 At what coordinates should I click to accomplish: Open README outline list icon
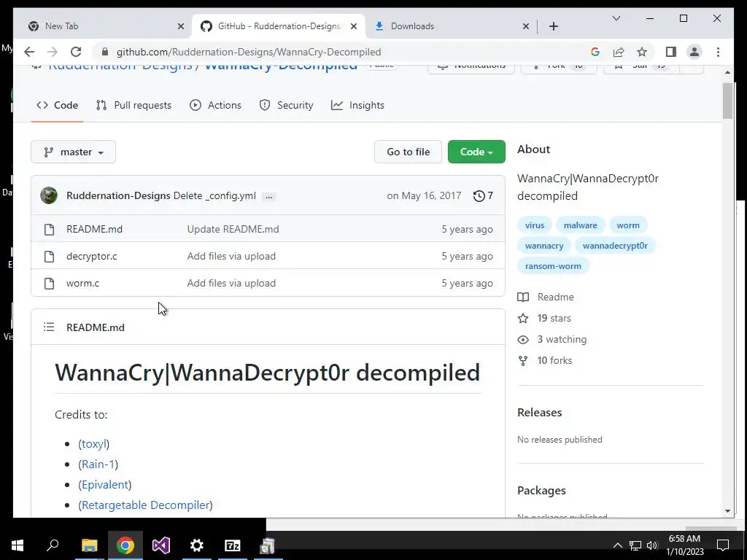pos(49,327)
